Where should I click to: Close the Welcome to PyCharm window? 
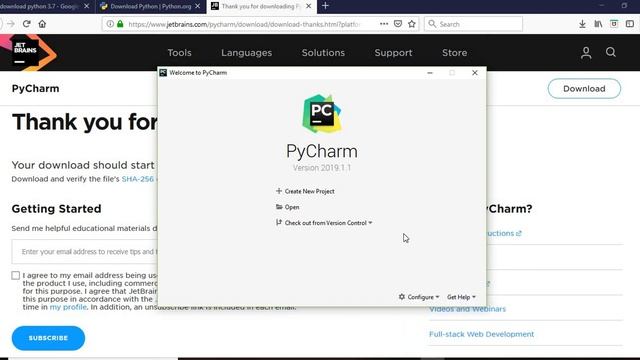(475, 73)
